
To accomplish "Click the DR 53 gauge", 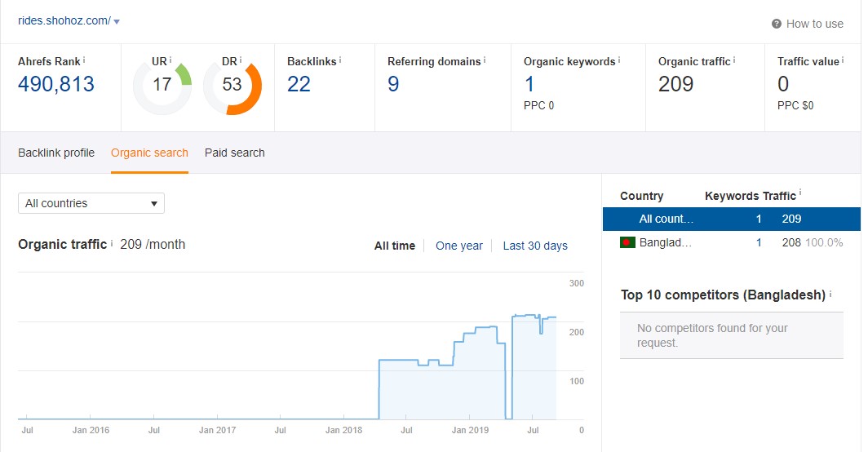I will coord(232,85).
